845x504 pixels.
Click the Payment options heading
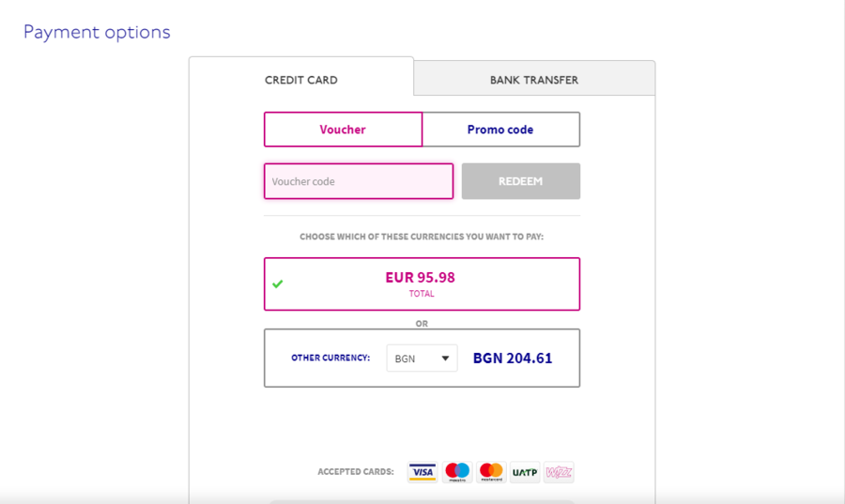pos(97,32)
